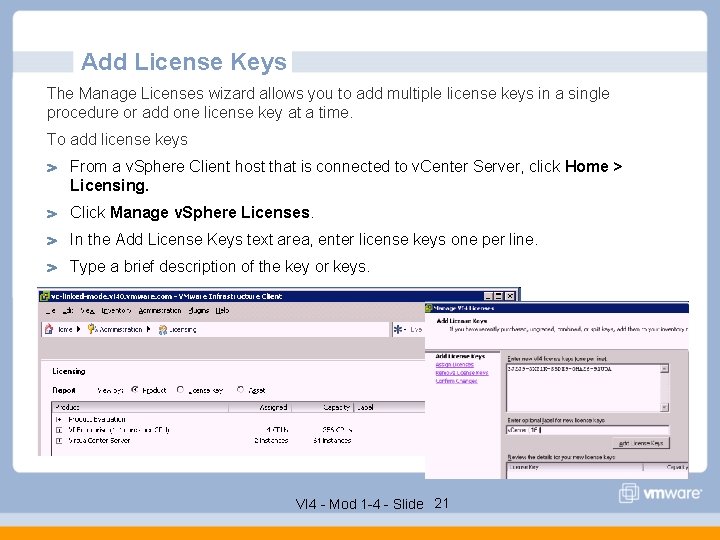720x540 pixels.
Task: Close the Infrastructure Client window
Action: [510, 296]
